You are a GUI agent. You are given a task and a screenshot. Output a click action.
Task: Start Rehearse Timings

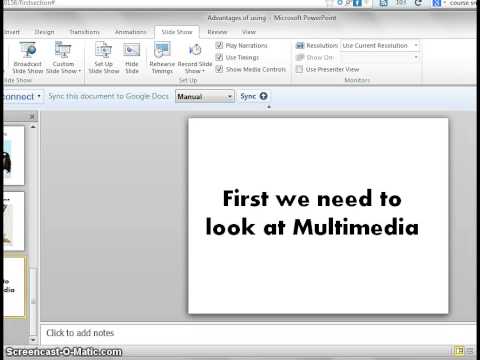162,57
